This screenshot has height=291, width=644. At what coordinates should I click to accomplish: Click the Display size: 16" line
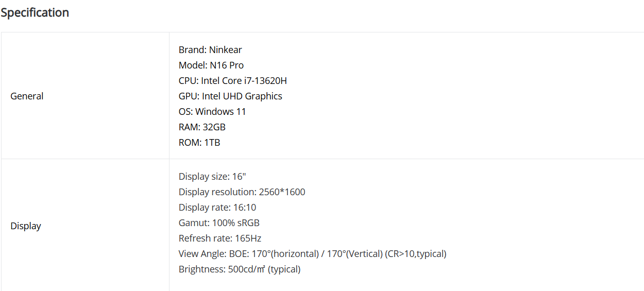tap(212, 176)
